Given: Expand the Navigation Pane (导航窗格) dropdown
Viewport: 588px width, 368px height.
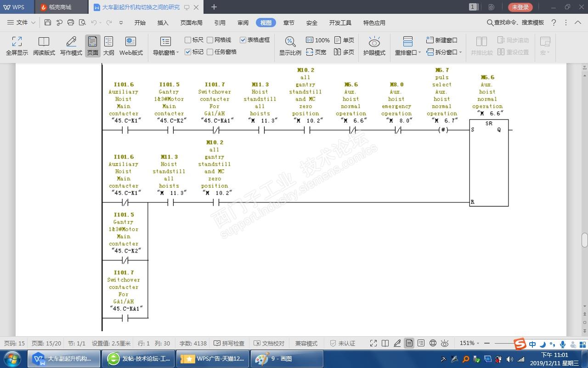Looking at the screenshot, I should click(177, 53).
